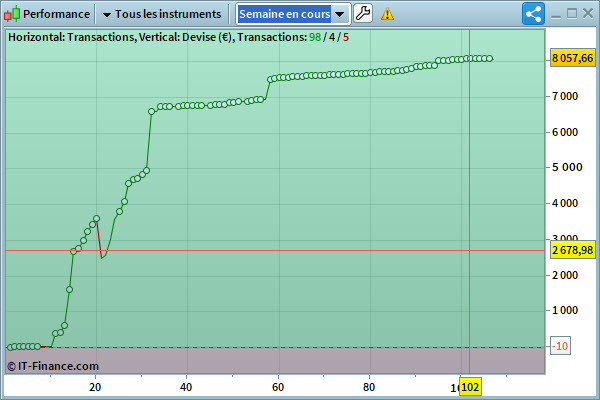Click the blue share button
The width and height of the screenshot is (600, 400).
[x=533, y=14]
